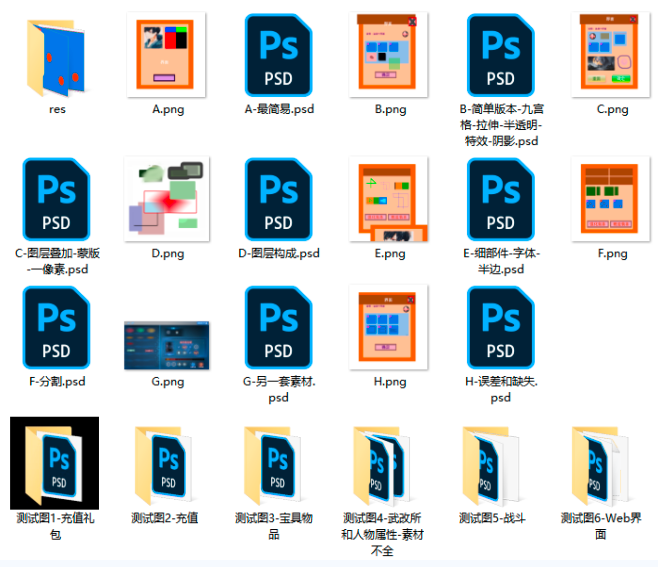
Task: Click the 'res' folder name label
Action: tap(57, 109)
